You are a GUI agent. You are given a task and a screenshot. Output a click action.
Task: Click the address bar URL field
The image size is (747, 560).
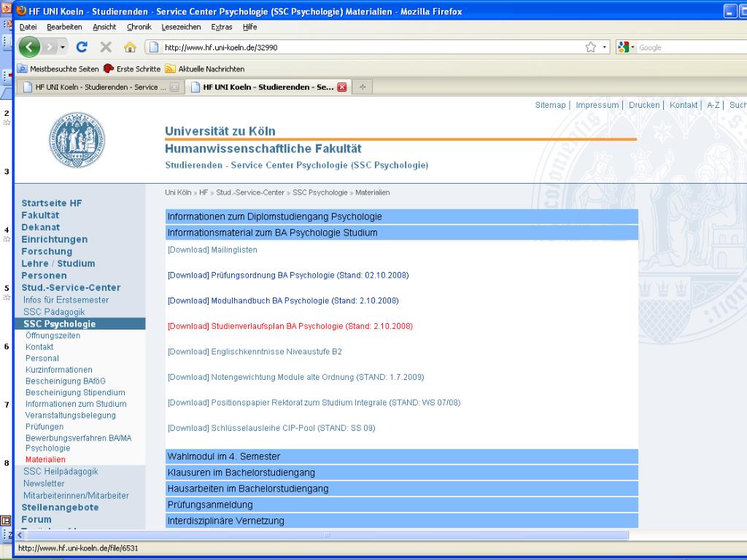click(x=371, y=47)
